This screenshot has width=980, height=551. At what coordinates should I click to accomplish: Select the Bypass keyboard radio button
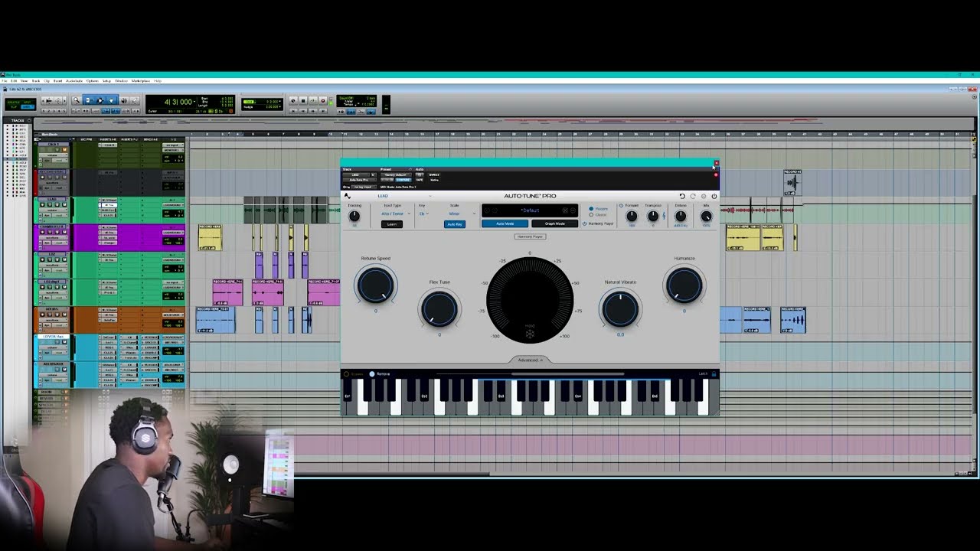coord(346,374)
